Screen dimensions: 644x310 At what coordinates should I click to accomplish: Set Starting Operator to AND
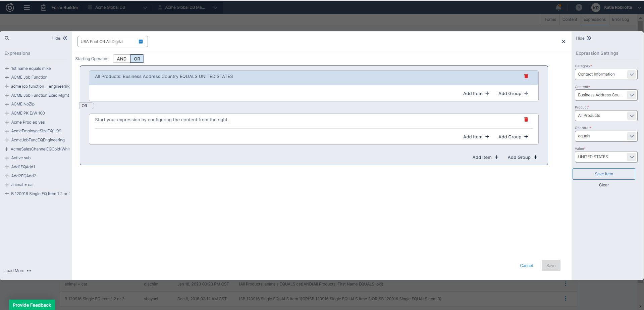[x=121, y=59]
